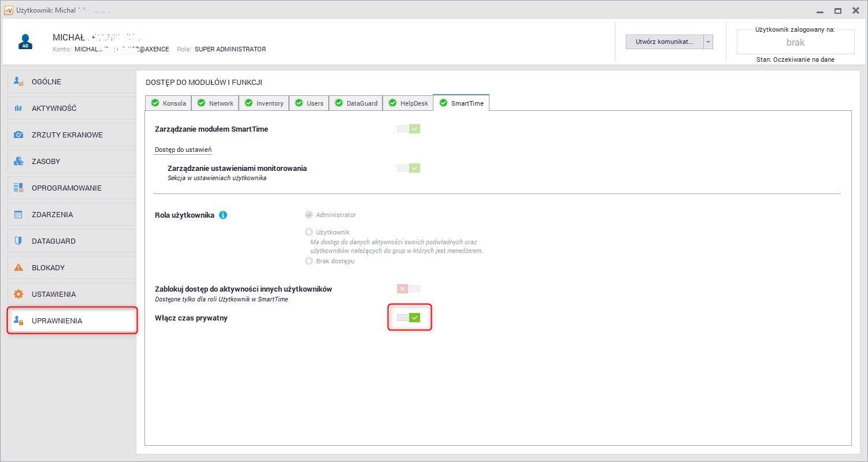Toggle Zablokuj dostęp do aktywności switch
Viewport: 868px width, 462px height.
coord(409,289)
